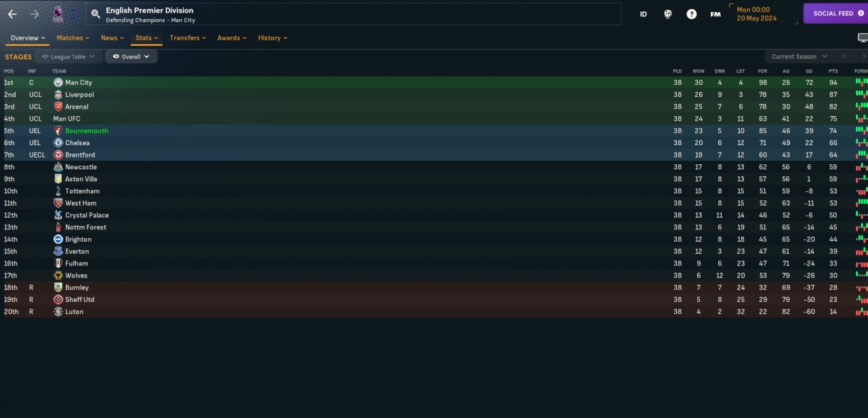This screenshot has height=418, width=868.
Task: Sort table by FOR column header
Action: coord(763,71)
